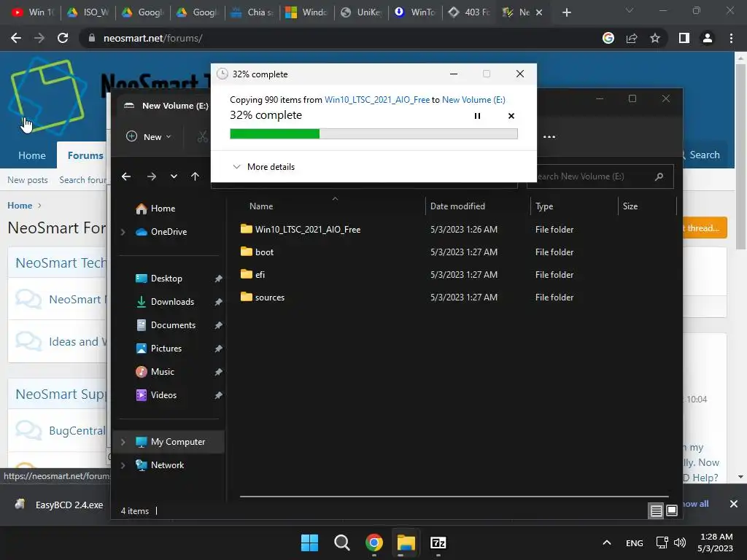The width and height of the screenshot is (747, 560).
Task: Open 7-Zip from the taskbar
Action: point(438,542)
